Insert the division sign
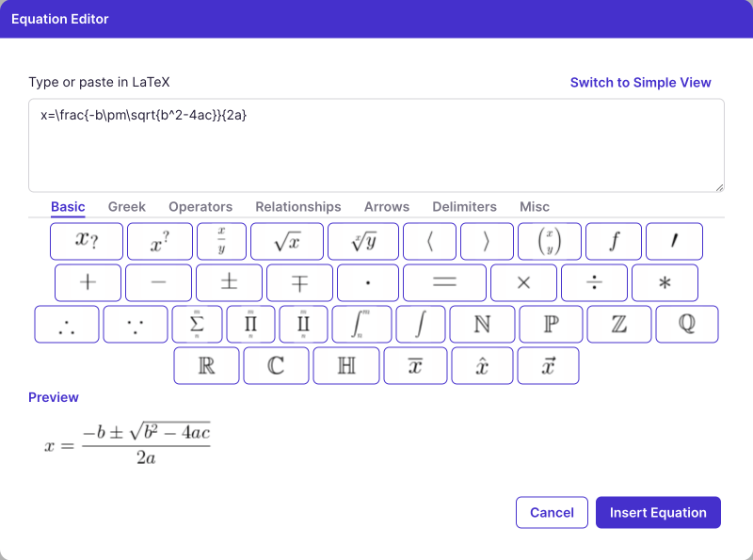 [594, 282]
